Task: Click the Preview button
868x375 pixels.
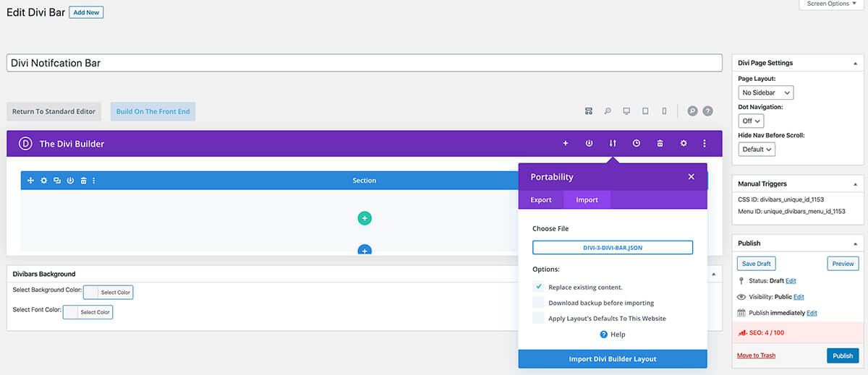Action: [843, 264]
